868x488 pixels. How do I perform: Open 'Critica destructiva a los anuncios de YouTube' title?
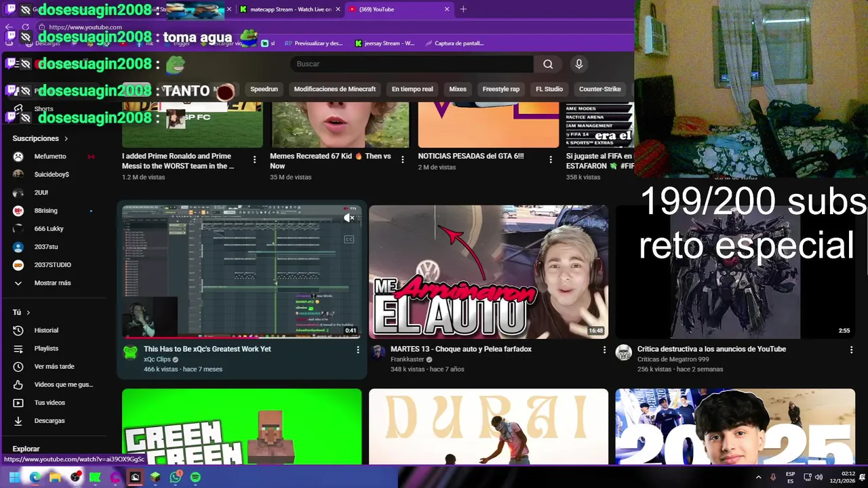click(711, 349)
